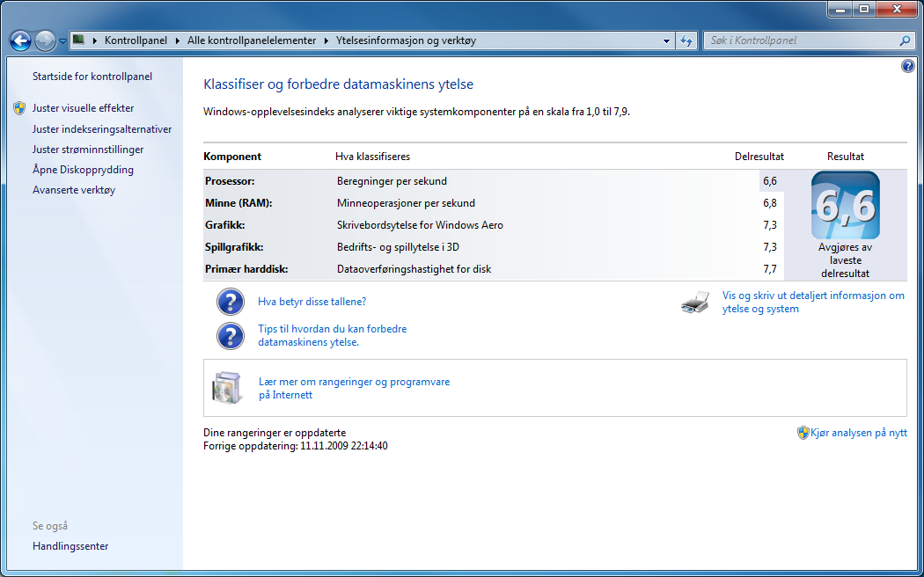Click Beregninger per sekund text
Screen dimensions: 924x577
[x=392, y=181]
